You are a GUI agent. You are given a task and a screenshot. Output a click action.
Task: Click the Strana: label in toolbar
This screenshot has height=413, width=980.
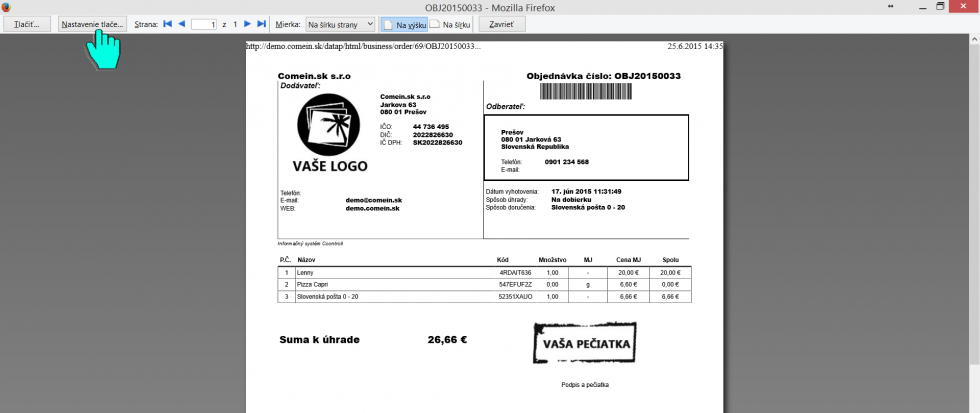tap(146, 25)
